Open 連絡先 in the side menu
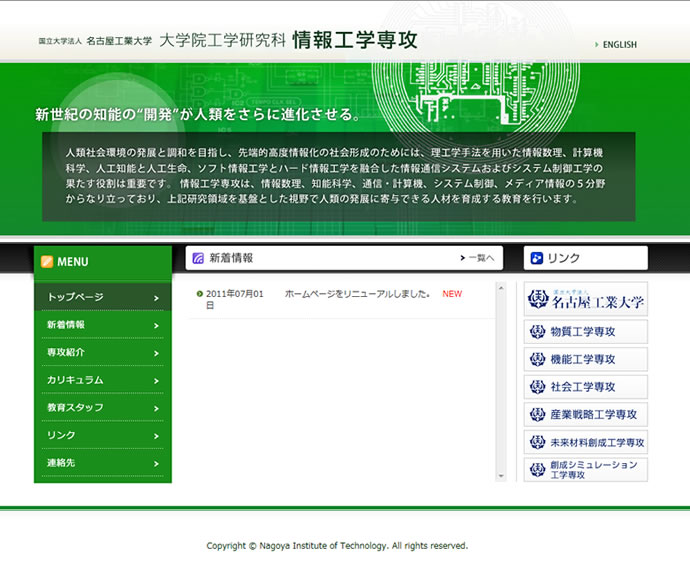 pos(103,463)
